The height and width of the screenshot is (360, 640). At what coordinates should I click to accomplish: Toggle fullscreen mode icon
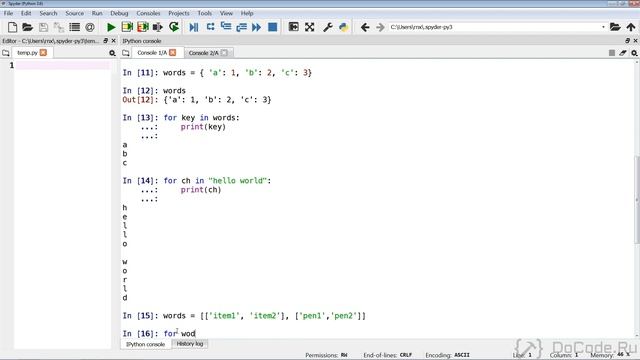pyautogui.click(x=309, y=27)
